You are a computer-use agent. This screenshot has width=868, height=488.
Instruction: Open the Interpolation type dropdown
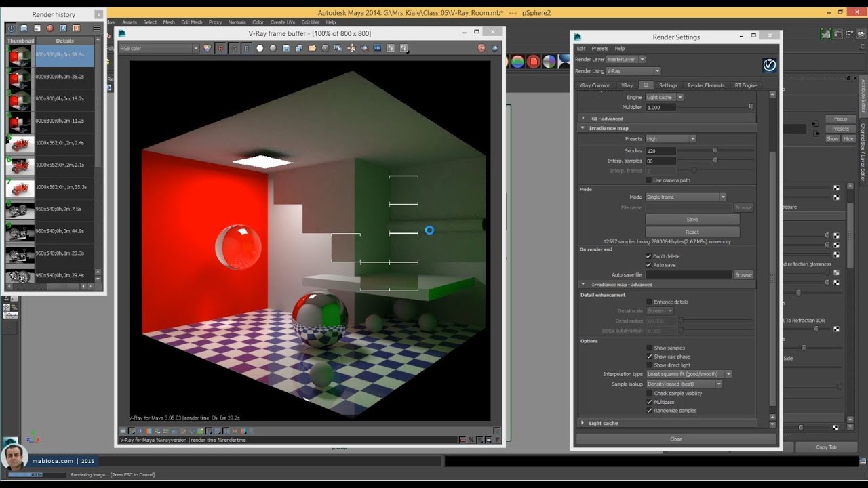[x=689, y=374]
